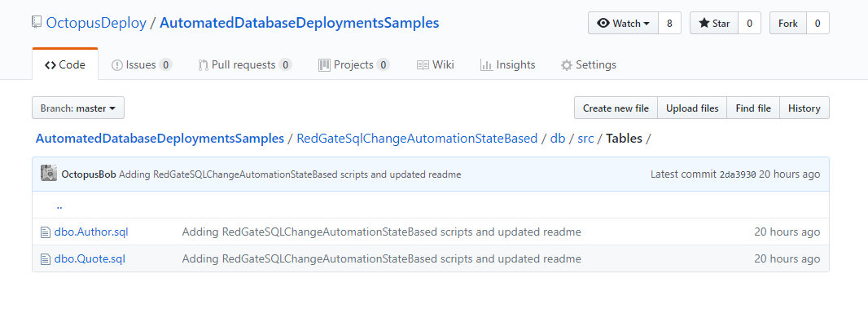View the forks count next to Fork

[x=818, y=24]
